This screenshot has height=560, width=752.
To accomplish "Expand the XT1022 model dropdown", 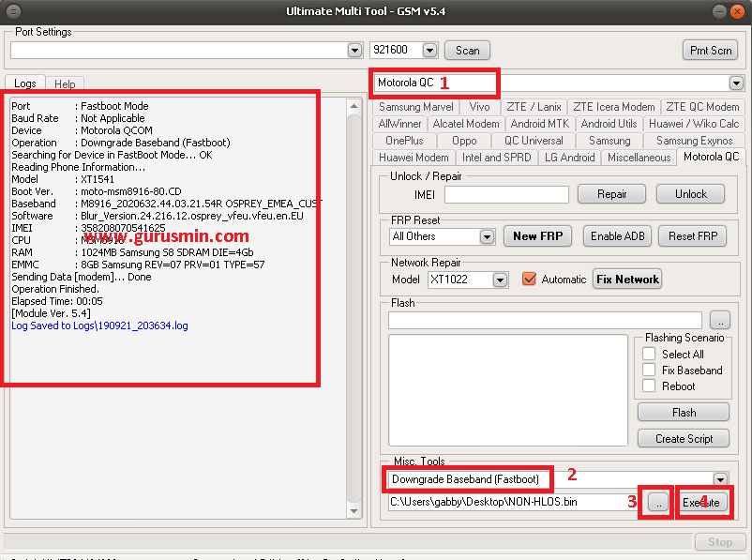I will [500, 280].
